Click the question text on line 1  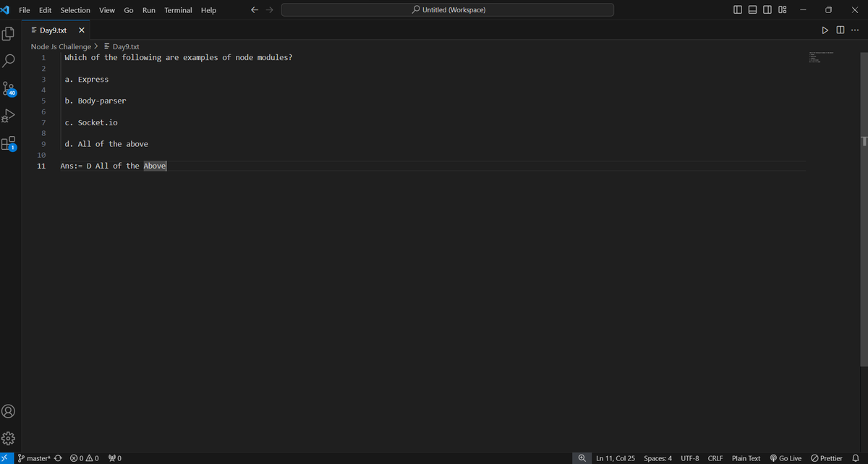coord(179,57)
